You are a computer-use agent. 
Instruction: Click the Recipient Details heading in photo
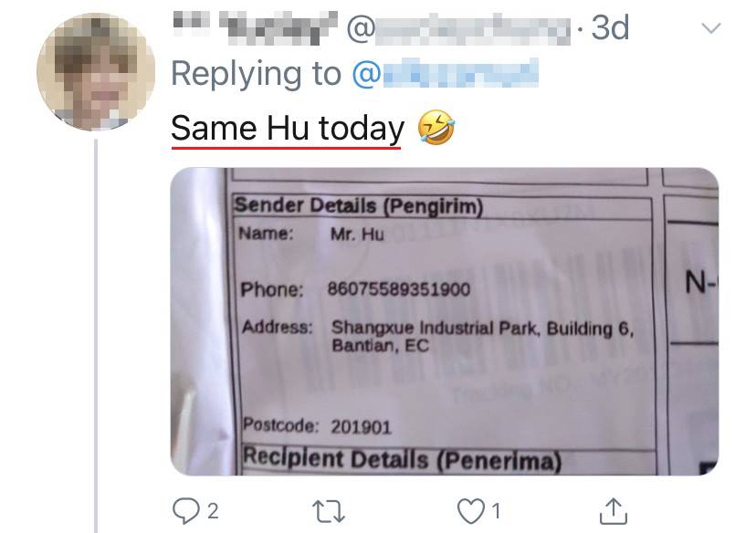(402, 459)
